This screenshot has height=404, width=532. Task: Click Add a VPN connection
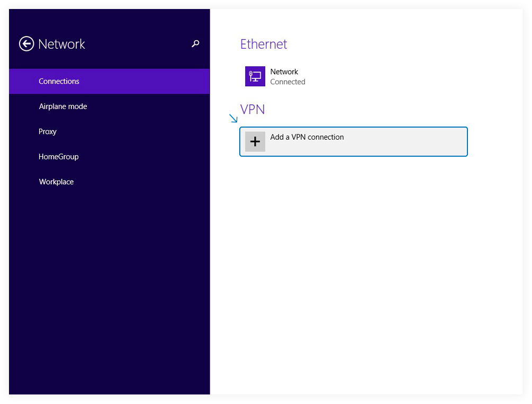pyautogui.click(x=354, y=141)
